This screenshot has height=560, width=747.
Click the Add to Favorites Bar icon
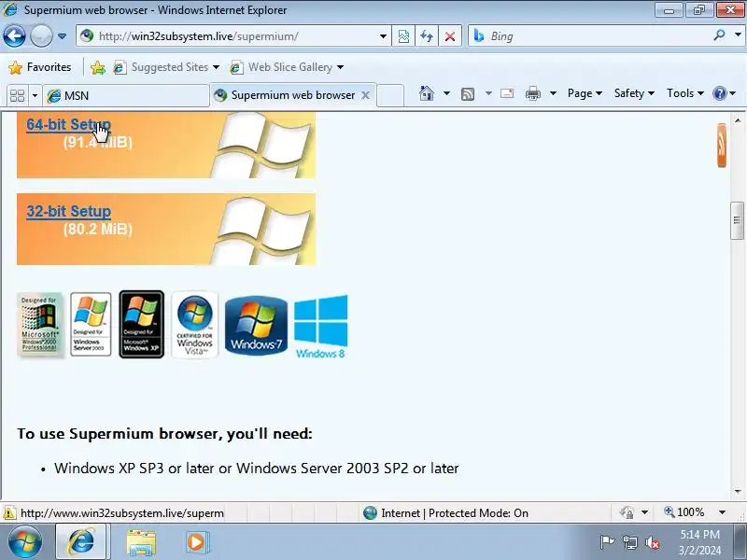point(98,67)
